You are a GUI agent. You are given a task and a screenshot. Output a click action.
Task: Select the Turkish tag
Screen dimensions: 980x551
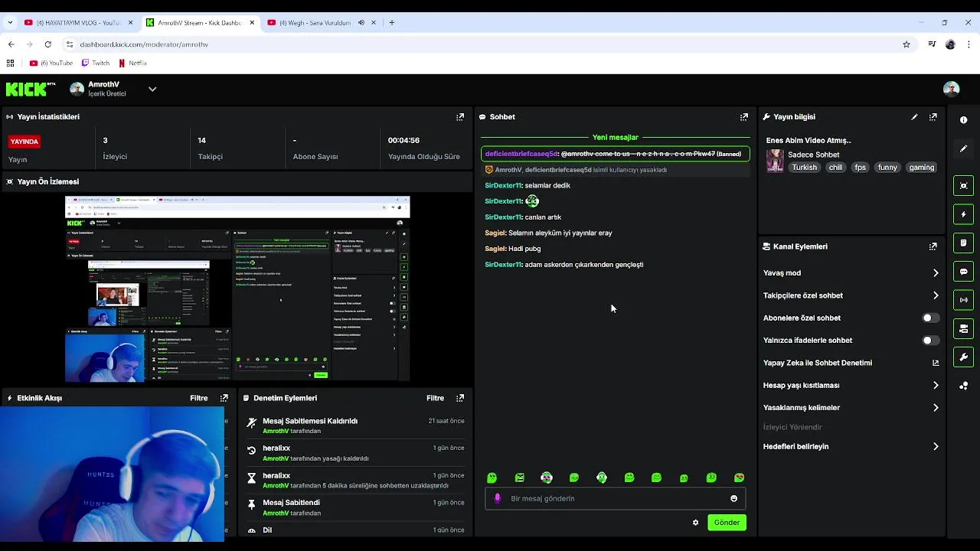point(804,168)
